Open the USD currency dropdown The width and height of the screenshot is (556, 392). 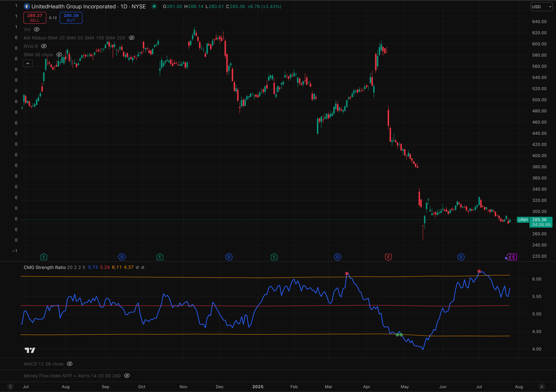point(542,7)
